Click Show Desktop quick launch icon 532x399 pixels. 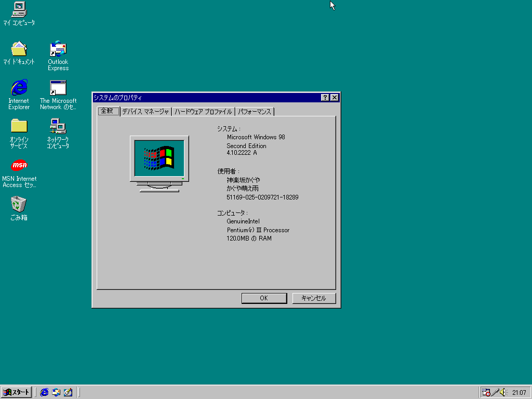point(68,392)
